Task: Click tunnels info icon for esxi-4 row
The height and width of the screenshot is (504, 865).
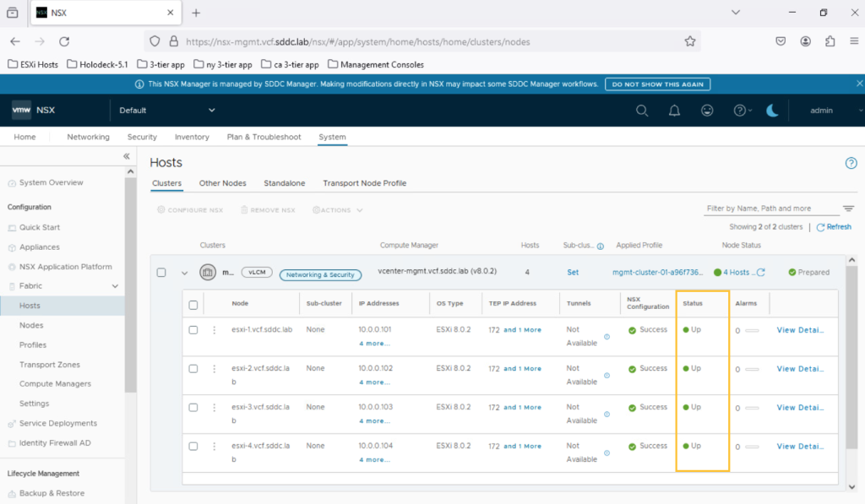Action: pos(607,453)
